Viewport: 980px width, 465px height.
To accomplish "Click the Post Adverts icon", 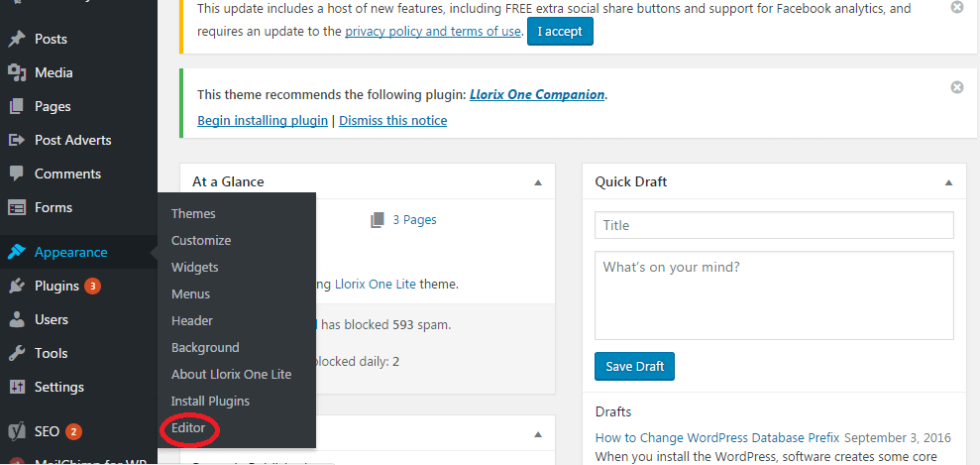I will [16, 140].
